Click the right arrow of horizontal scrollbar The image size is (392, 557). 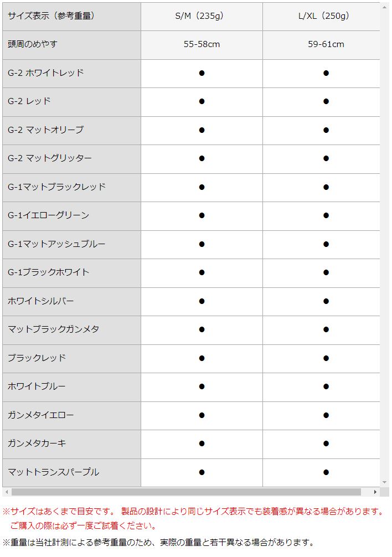[x=375, y=492]
